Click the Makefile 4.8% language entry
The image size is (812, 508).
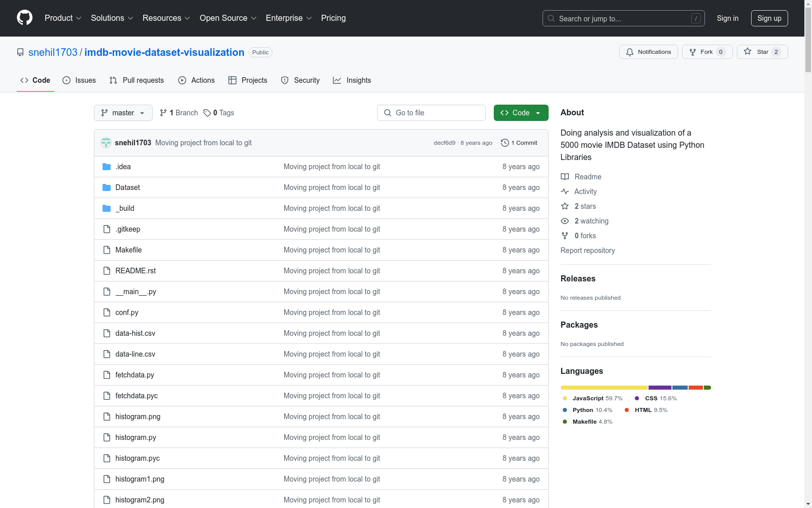point(588,422)
